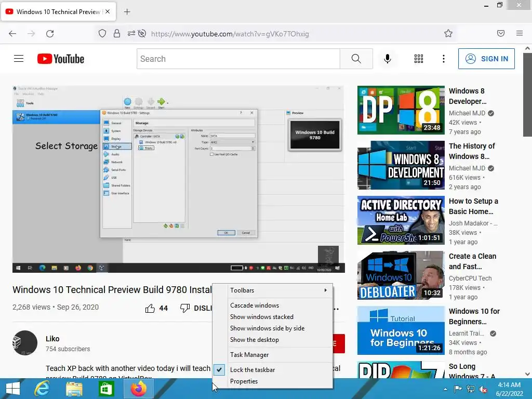Viewport: 532px width, 399px height.
Task: Click the autoplay blocked icon in address bar
Action: coord(142,33)
